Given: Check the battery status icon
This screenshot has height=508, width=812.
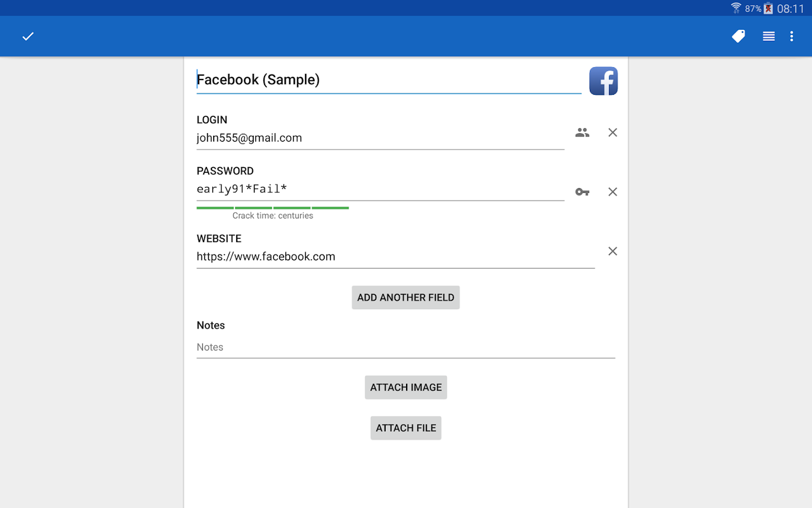Looking at the screenshot, I should [768, 8].
